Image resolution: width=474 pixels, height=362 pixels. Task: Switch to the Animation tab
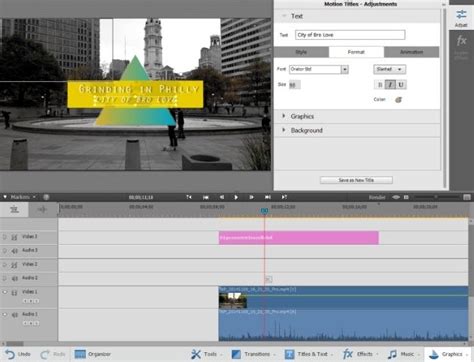click(412, 52)
